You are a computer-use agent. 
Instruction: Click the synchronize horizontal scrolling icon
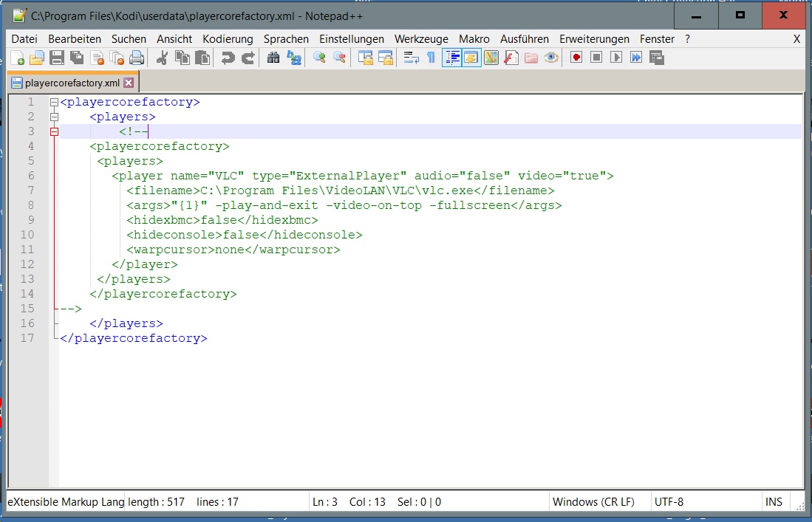pos(386,58)
